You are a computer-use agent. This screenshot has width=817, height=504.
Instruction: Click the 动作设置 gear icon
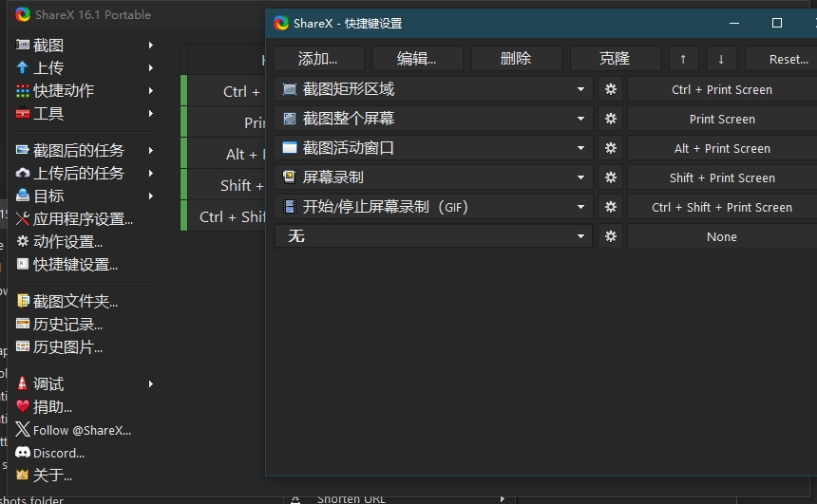tap(23, 241)
